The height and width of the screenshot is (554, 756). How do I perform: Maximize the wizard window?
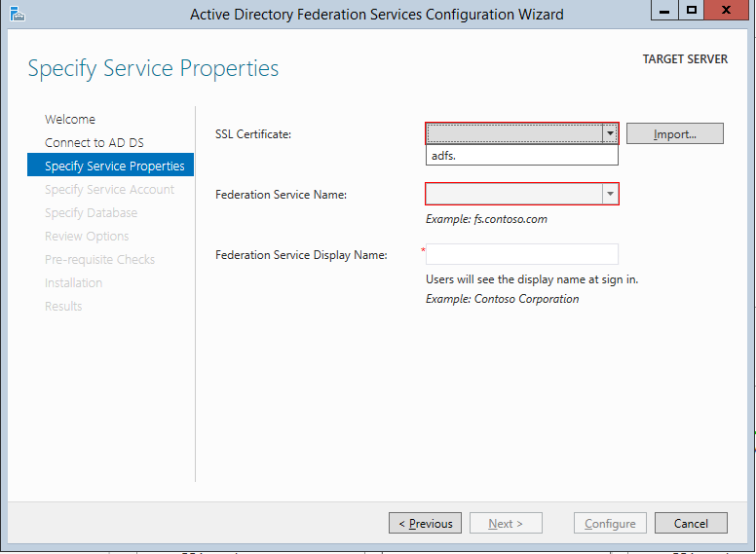[x=691, y=11]
